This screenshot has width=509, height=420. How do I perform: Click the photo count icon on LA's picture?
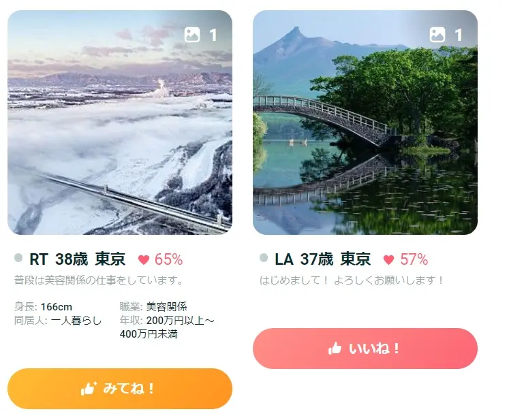point(437,35)
